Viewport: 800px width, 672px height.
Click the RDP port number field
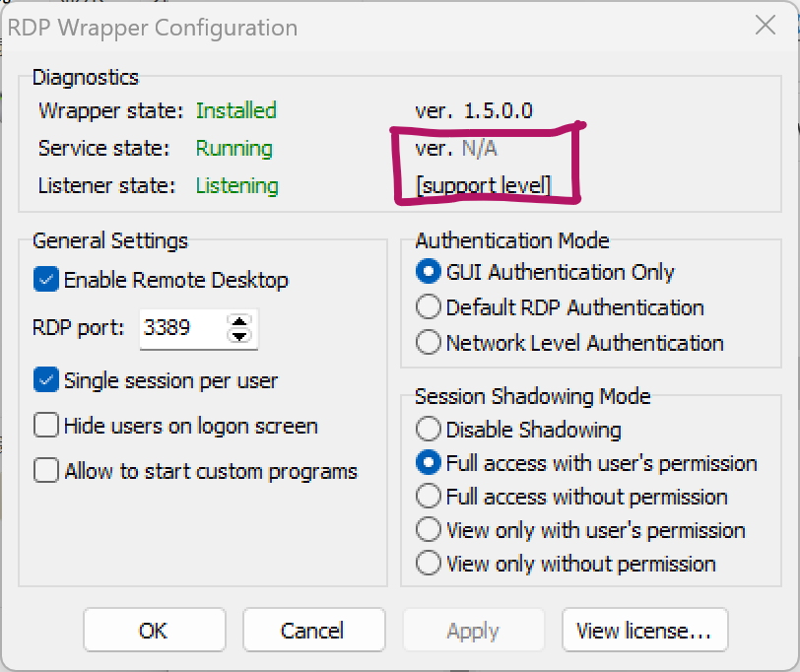coord(180,328)
